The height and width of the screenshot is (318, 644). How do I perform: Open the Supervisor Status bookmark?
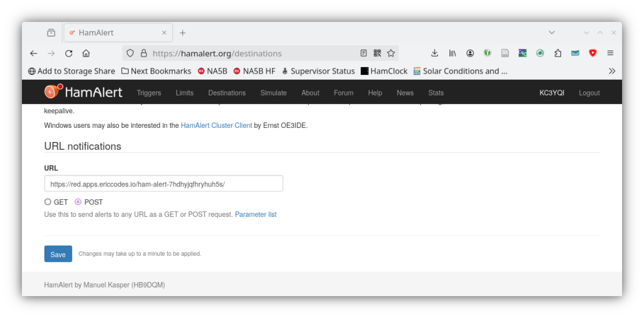[x=318, y=71]
